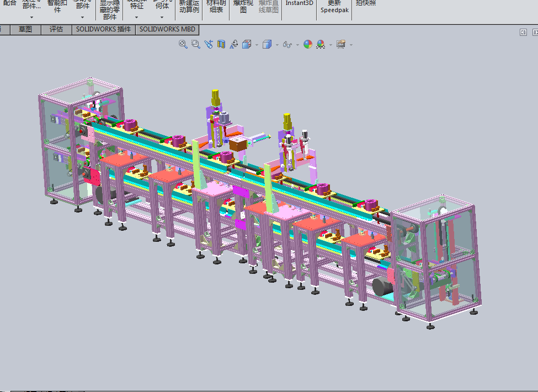
Task: Open the SOLIDWORKS MBD tab
Action: (x=167, y=29)
